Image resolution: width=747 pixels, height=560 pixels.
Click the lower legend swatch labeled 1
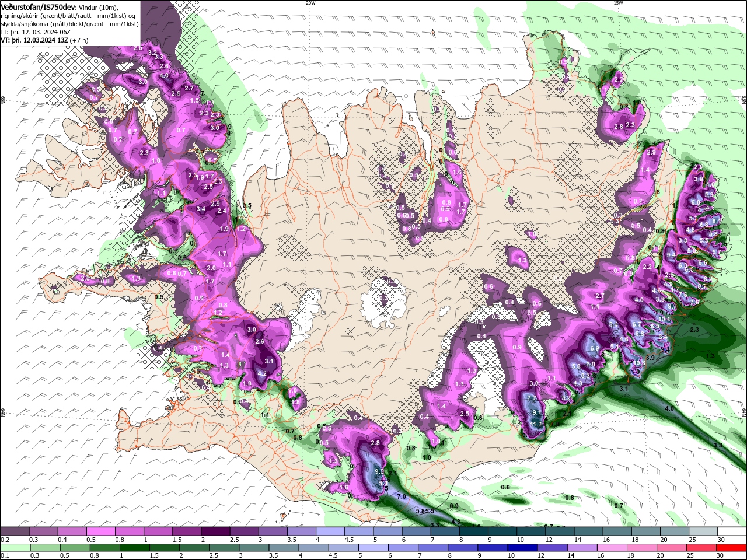pos(134,548)
